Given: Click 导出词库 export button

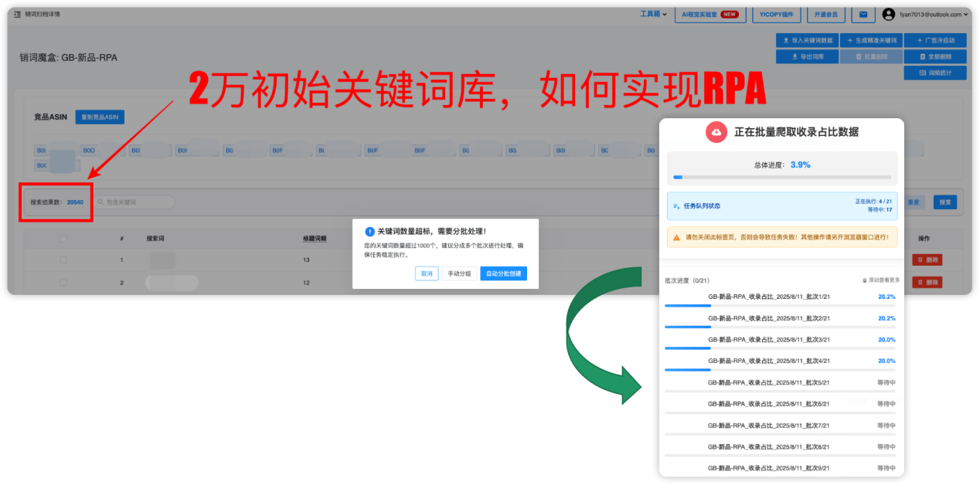Looking at the screenshot, I should point(806,56).
